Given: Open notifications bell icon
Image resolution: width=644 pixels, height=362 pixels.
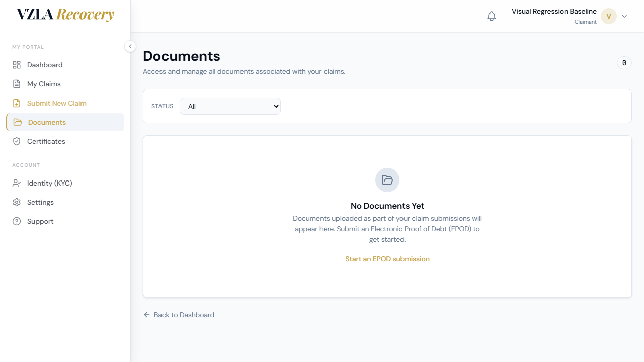Looking at the screenshot, I should pos(492,16).
